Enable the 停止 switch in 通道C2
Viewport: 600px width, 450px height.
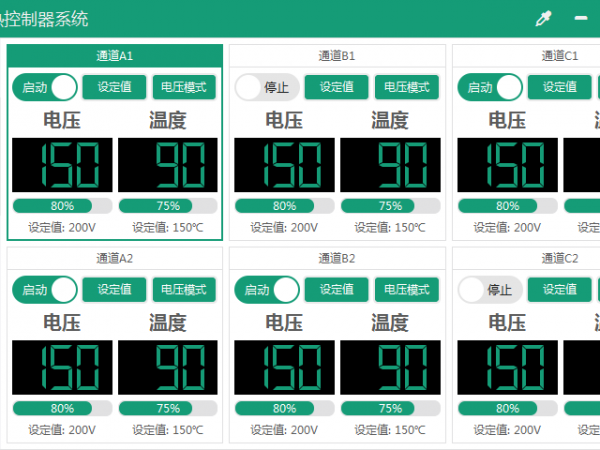click(x=490, y=290)
